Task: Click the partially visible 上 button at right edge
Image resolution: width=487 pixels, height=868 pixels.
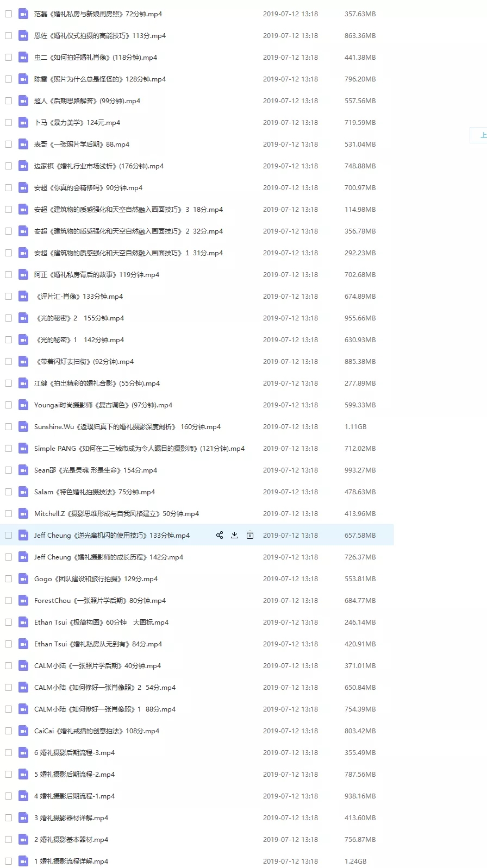Action: point(479,135)
